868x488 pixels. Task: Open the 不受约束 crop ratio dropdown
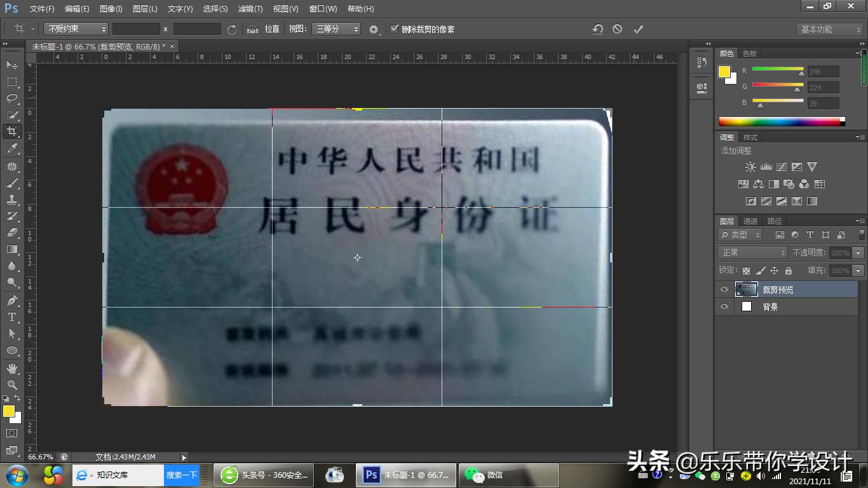pos(76,29)
